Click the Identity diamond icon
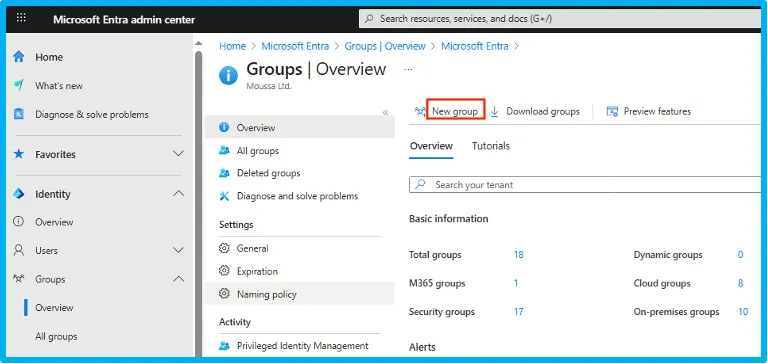 pos(19,194)
